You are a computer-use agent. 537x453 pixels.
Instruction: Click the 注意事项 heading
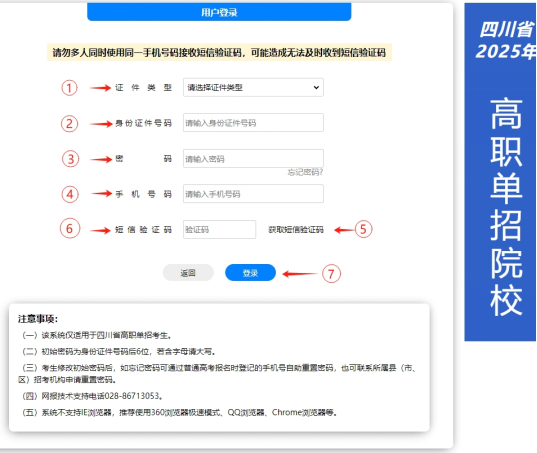tap(38, 319)
